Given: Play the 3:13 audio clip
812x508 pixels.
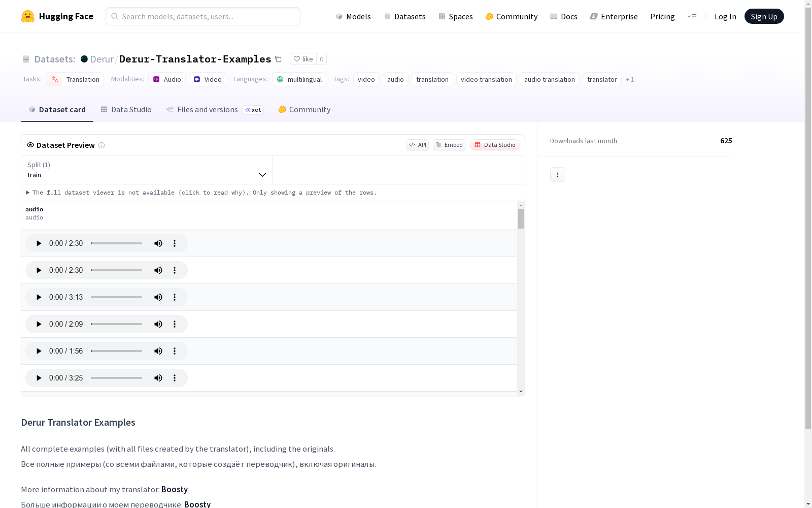Looking at the screenshot, I should click(x=39, y=297).
